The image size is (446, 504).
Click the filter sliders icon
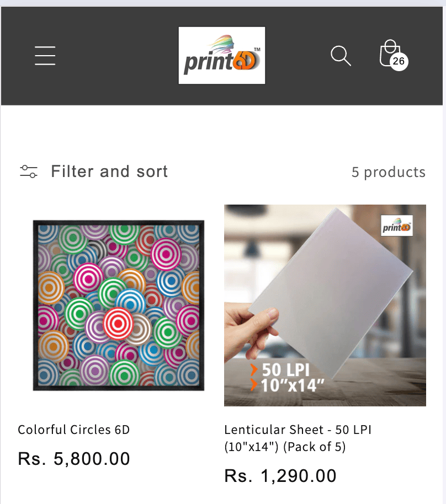tap(29, 171)
